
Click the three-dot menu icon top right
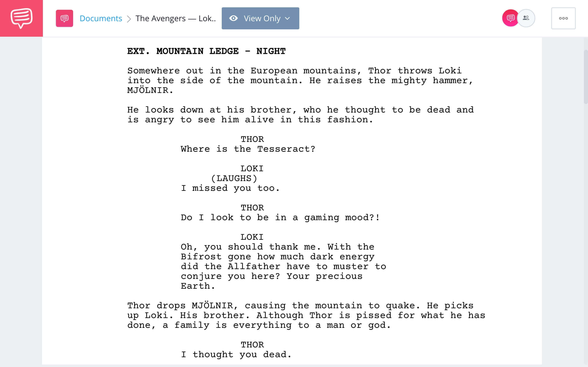[563, 18]
